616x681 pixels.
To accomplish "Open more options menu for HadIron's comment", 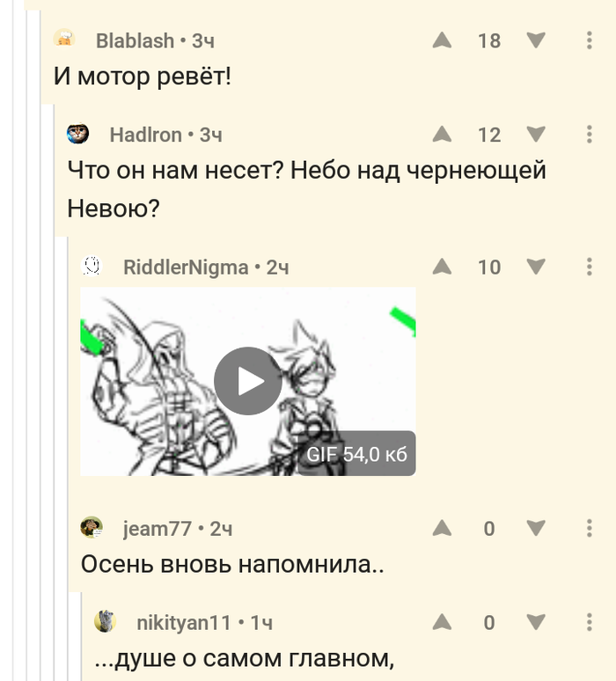I will point(589,135).
